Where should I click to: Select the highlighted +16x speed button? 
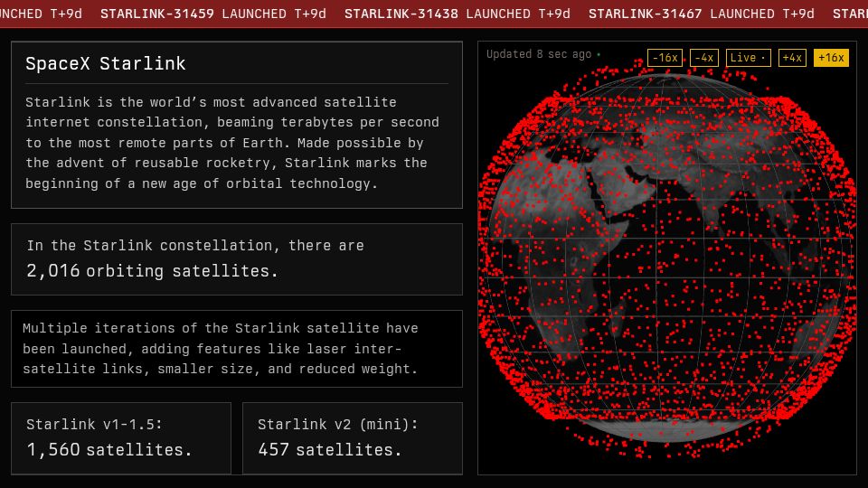[x=831, y=58]
